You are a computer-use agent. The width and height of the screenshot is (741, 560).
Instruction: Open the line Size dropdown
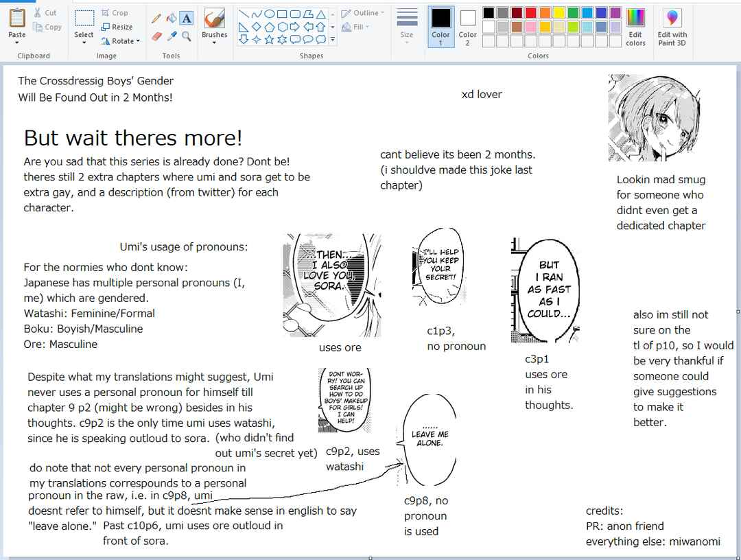click(407, 27)
